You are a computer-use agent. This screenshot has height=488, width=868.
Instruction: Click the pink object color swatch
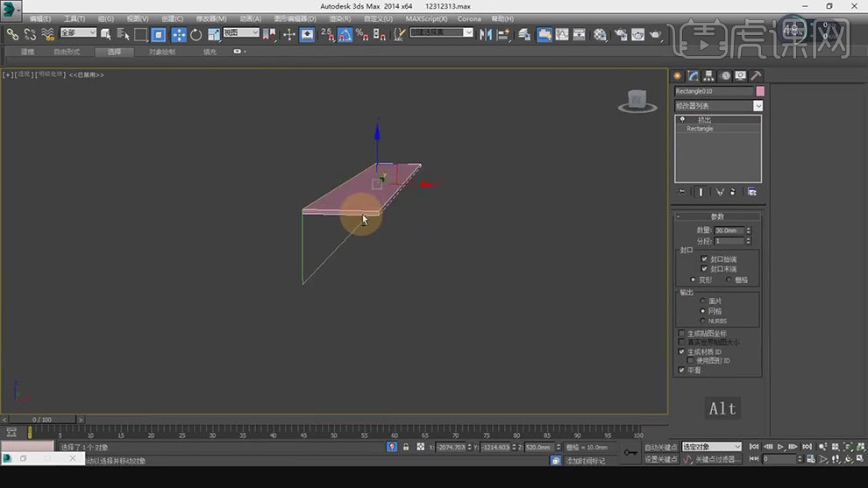coord(759,91)
